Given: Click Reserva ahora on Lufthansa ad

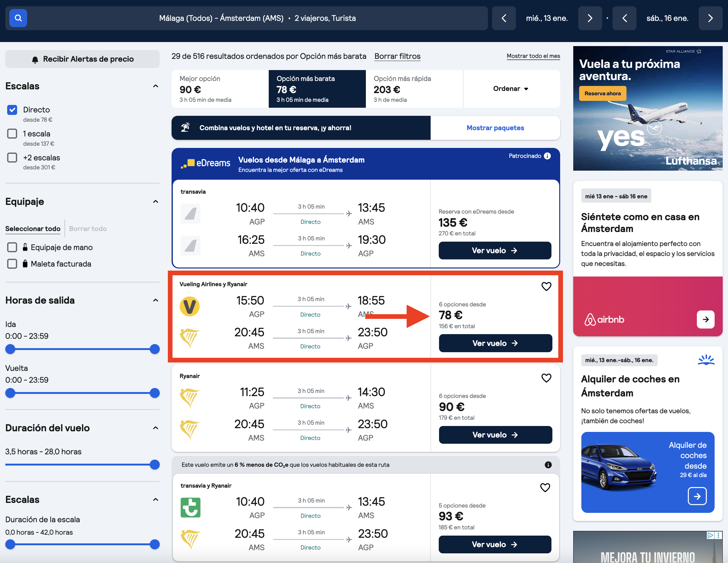Looking at the screenshot, I should [x=602, y=93].
